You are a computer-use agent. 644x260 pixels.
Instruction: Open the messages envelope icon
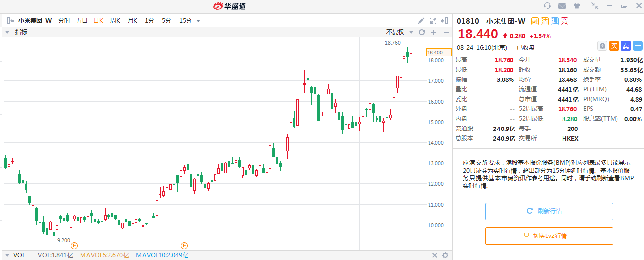pyautogui.click(x=562, y=6)
